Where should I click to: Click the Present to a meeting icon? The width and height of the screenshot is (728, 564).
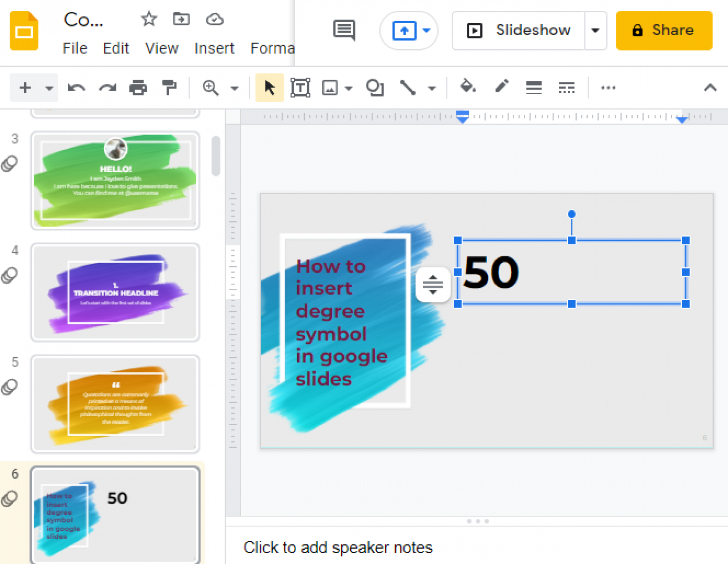pyautogui.click(x=404, y=31)
